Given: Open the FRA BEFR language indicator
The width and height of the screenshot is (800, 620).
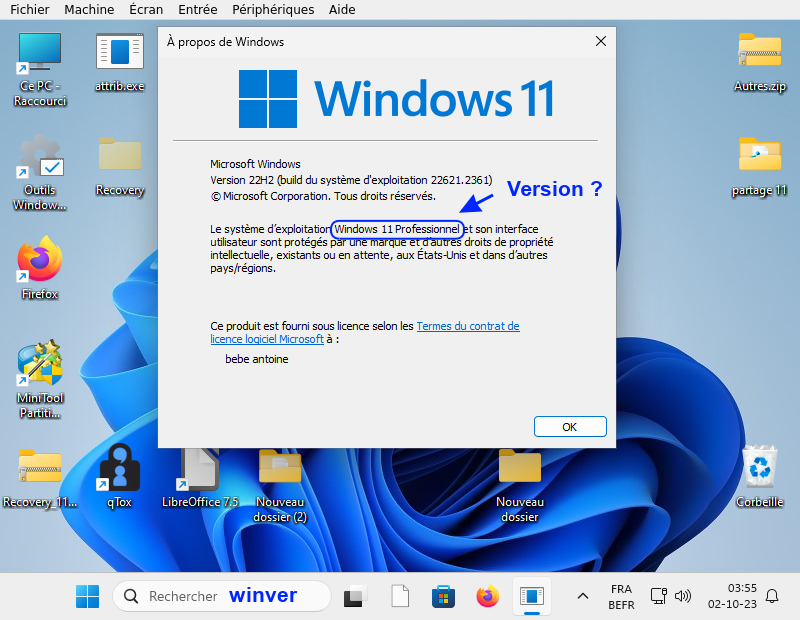Looking at the screenshot, I should [621, 597].
